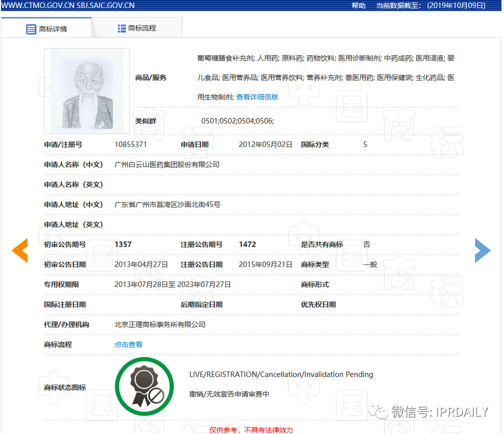Click the orange left navigation arrow
This screenshot has width=504, height=434.
[20, 250]
